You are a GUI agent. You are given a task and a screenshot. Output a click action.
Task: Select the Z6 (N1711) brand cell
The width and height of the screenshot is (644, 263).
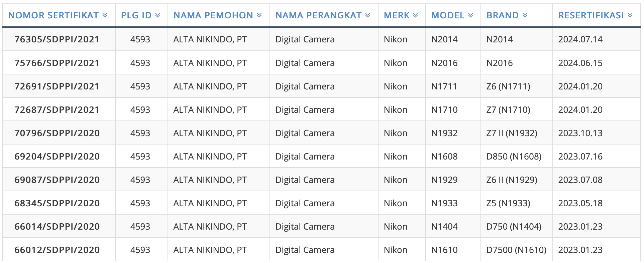click(508, 86)
